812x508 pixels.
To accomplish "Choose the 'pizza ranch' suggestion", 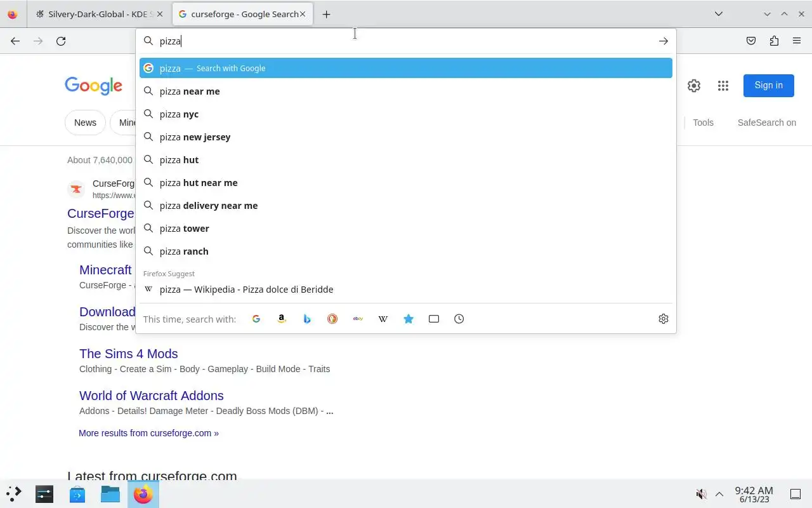I will click(406, 251).
